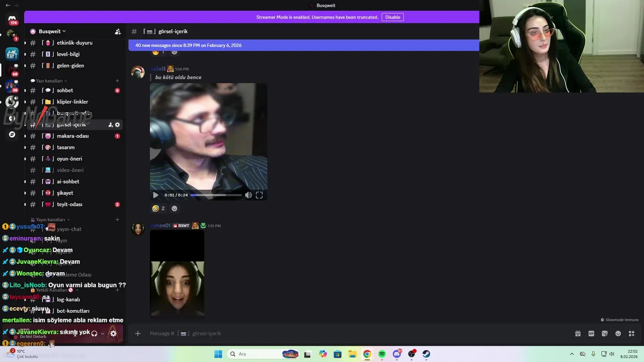
Task: Toggle deafen headphones icon in user panel
Action: tap(94, 333)
